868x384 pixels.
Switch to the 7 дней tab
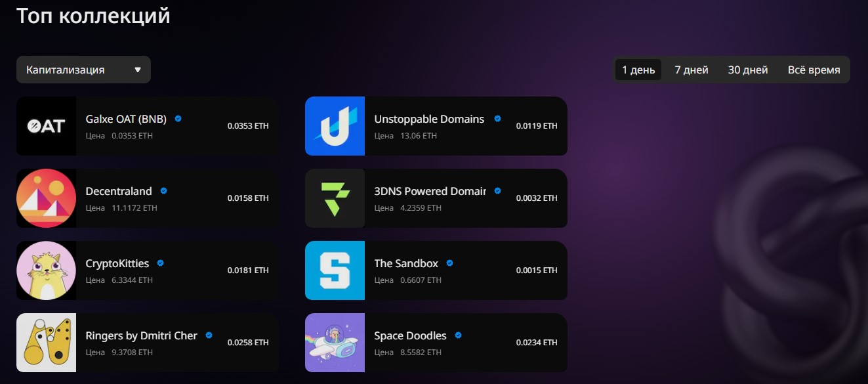tap(692, 70)
